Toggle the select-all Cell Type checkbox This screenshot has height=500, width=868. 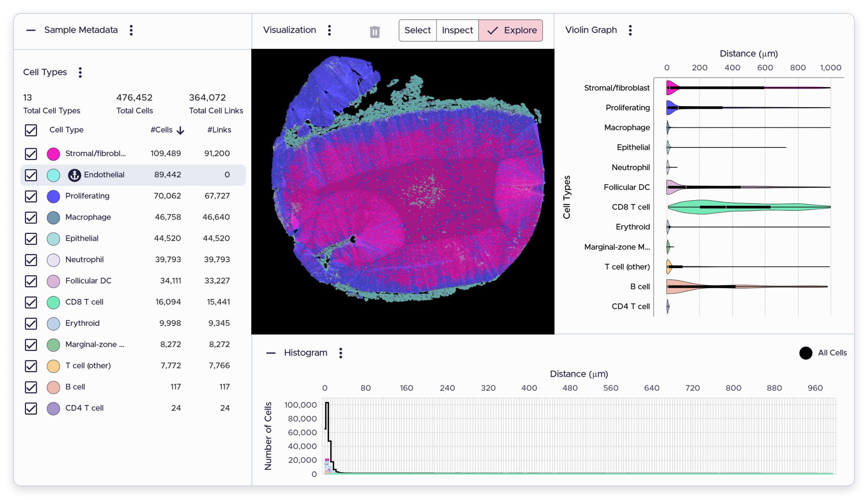(31, 130)
